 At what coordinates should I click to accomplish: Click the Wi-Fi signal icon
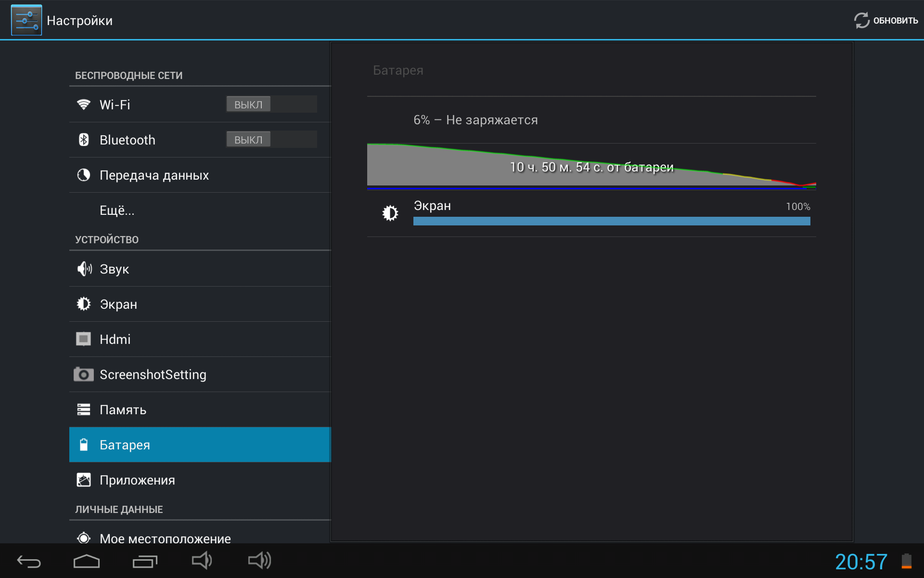tap(84, 105)
